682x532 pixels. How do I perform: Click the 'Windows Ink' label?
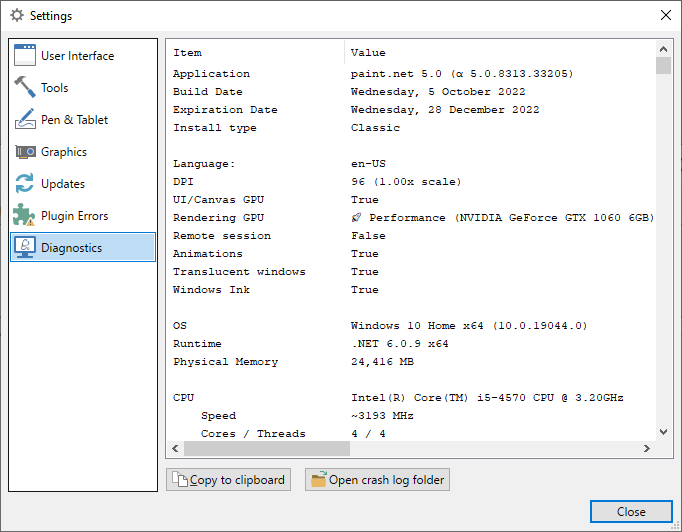[x=211, y=290]
